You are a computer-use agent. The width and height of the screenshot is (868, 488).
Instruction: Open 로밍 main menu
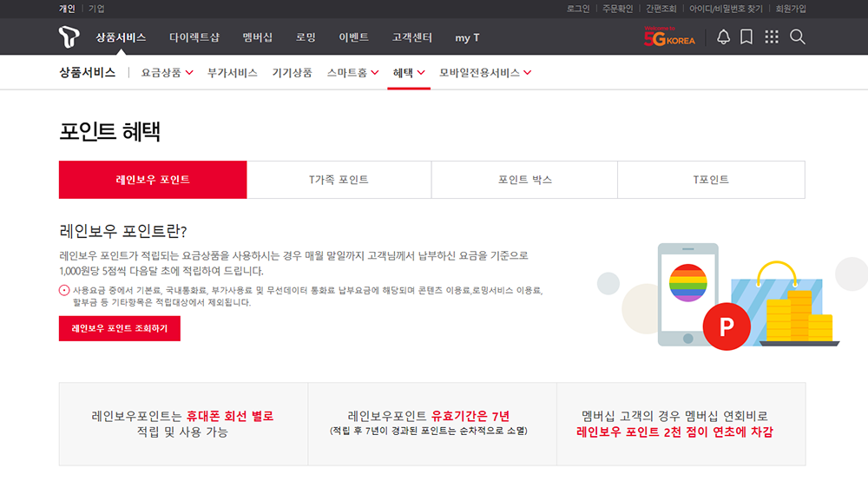click(x=306, y=37)
